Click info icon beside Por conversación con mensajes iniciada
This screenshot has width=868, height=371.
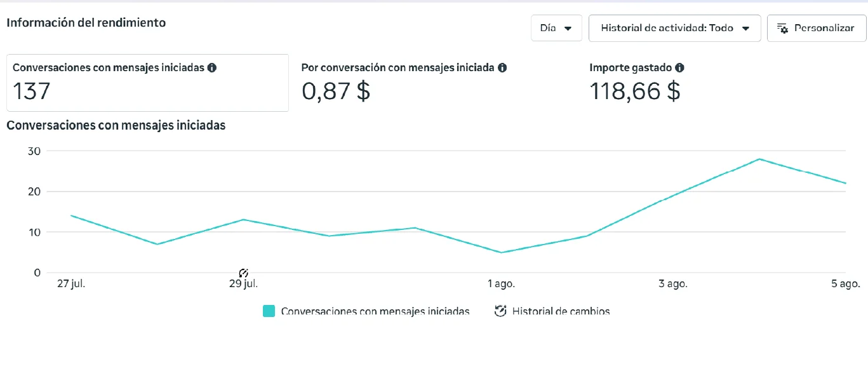[502, 67]
